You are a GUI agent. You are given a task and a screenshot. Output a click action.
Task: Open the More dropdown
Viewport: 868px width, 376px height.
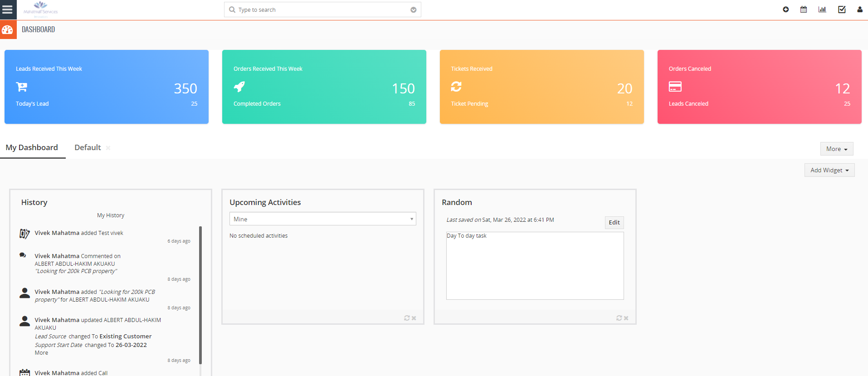(836, 149)
